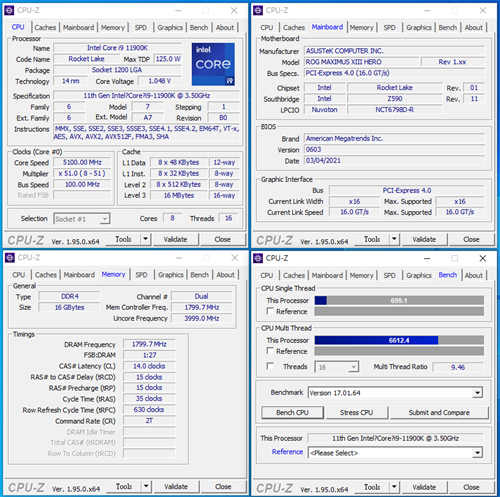
Task: Click the processor name Intel Core i9 11900K
Action: point(117,48)
